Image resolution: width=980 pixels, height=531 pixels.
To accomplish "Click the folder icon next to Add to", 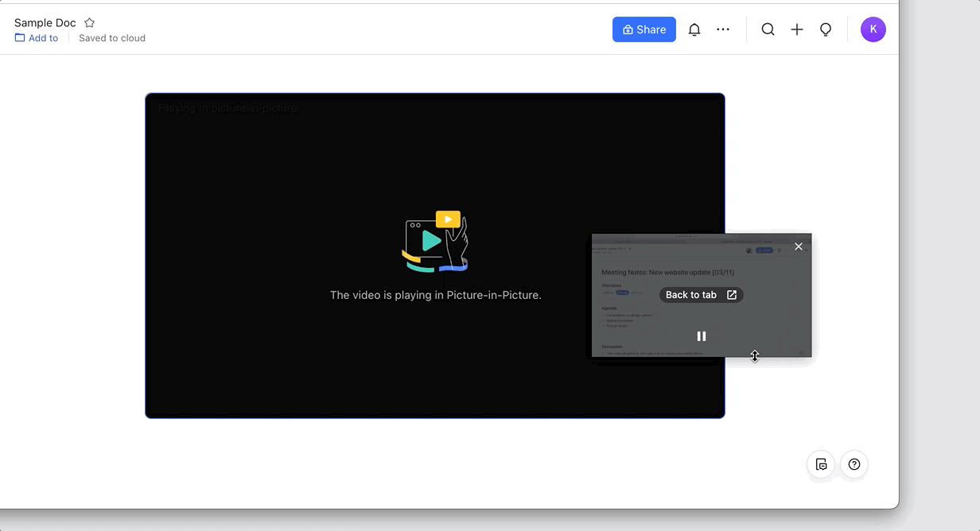I will tap(18, 37).
